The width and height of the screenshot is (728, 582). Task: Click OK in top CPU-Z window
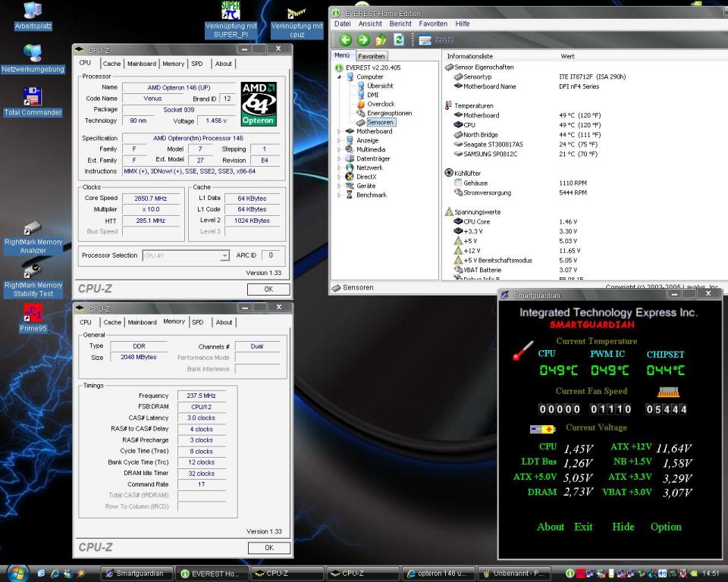268,289
